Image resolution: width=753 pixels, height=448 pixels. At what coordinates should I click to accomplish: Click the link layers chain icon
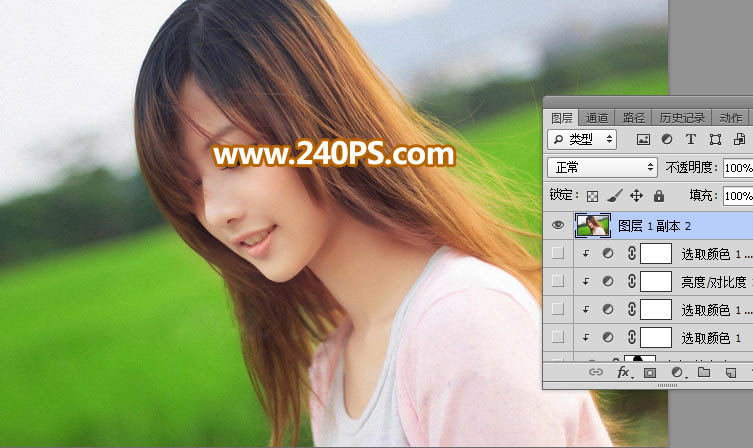pyautogui.click(x=595, y=372)
